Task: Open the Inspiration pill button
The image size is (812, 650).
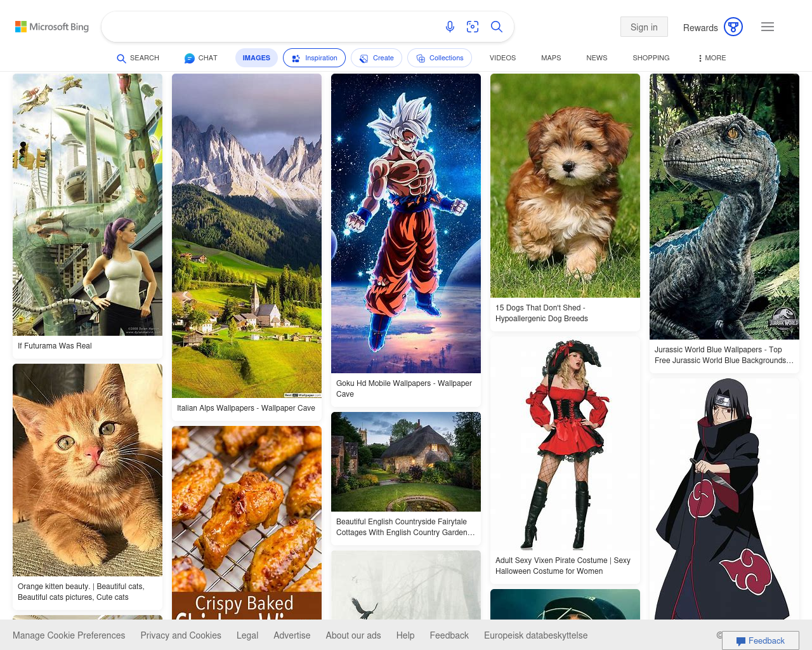Action: pos(315,58)
